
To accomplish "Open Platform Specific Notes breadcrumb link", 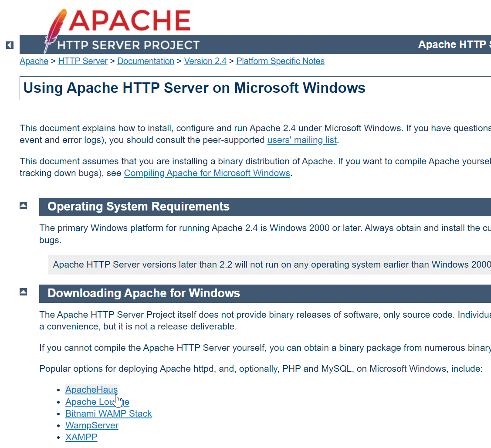I will pyautogui.click(x=280, y=61).
